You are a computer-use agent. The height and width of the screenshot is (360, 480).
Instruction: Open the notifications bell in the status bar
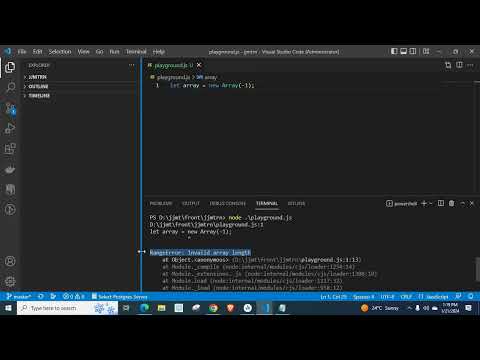tap(470, 296)
